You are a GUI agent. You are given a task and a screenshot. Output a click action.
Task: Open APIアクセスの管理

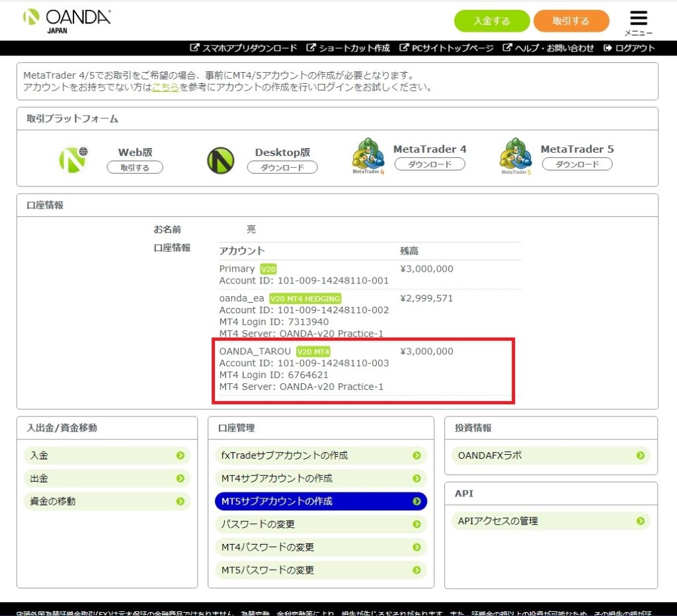click(551, 521)
